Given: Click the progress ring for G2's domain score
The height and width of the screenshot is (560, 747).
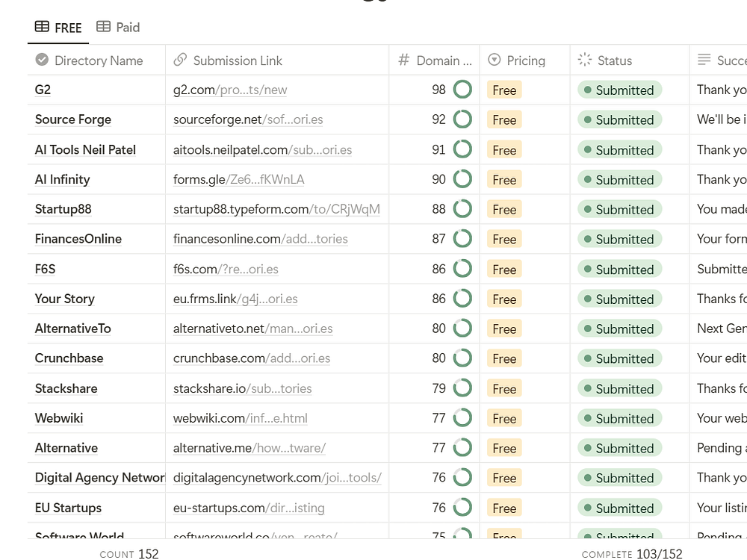Looking at the screenshot, I should pyautogui.click(x=463, y=90).
